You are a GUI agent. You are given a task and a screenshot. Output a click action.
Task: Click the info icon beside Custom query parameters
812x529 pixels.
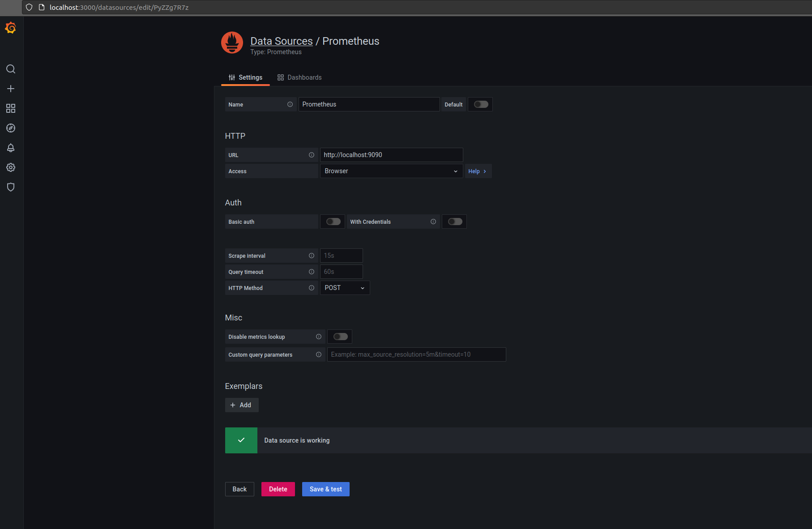click(319, 354)
